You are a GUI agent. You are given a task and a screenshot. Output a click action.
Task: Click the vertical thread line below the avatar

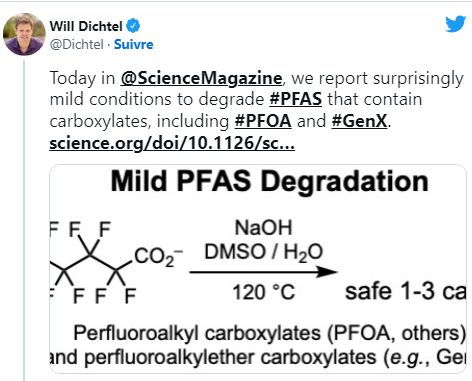pos(24,220)
